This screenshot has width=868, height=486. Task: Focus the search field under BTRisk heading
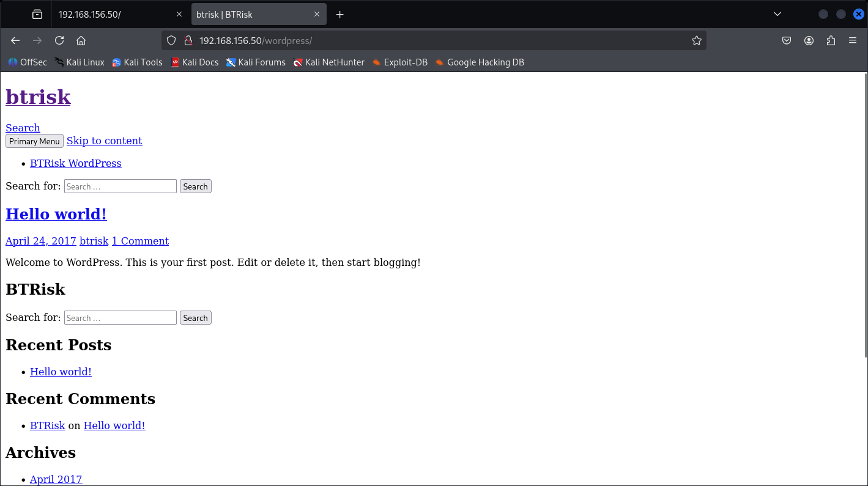click(x=121, y=318)
